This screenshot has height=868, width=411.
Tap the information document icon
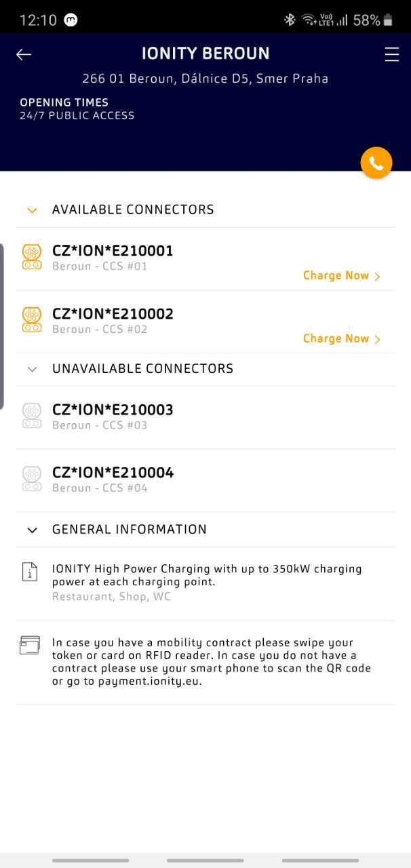(x=30, y=572)
